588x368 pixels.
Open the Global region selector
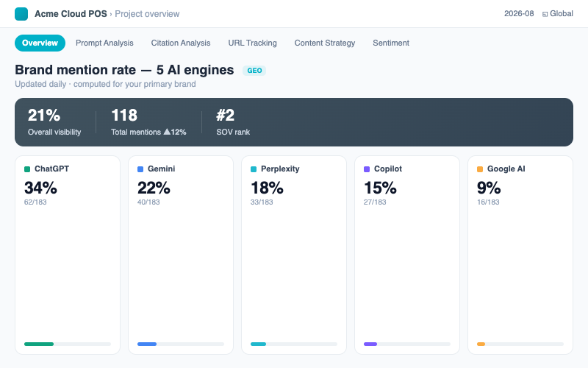(x=558, y=13)
